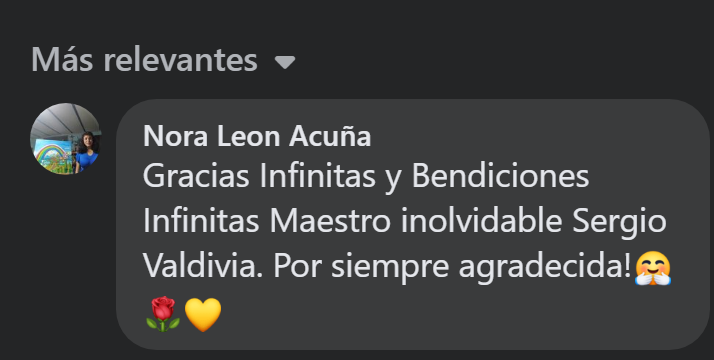This screenshot has width=714, height=360.
Task: Click the Nora Leon Acuña name link
Action: 257,136
